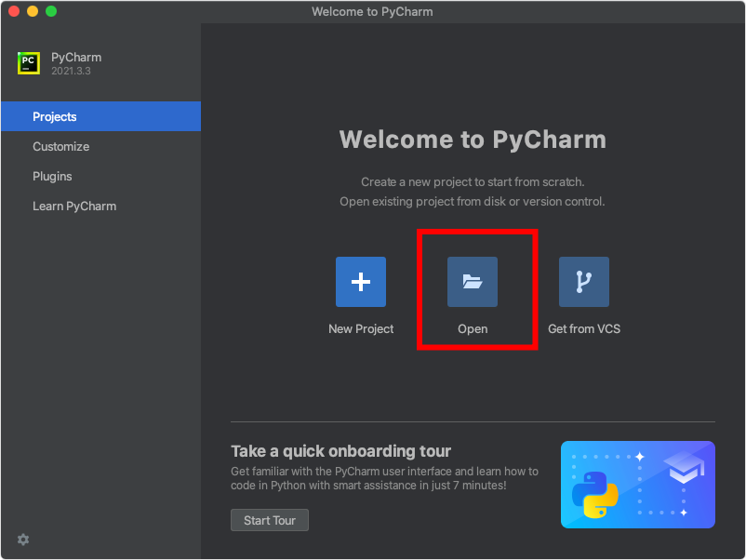Switch to the Customize tab

pyautogui.click(x=100, y=147)
